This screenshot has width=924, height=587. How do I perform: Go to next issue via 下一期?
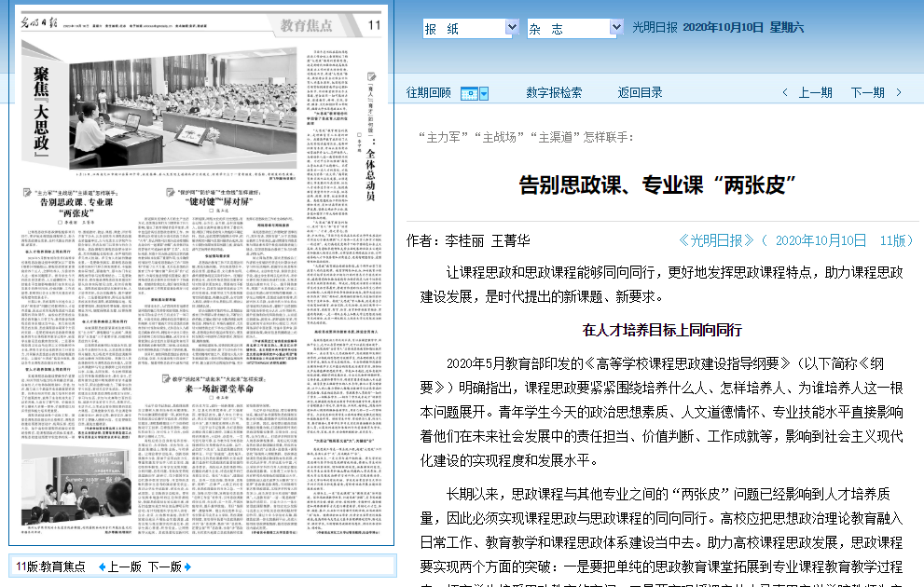pyautogui.click(x=867, y=93)
